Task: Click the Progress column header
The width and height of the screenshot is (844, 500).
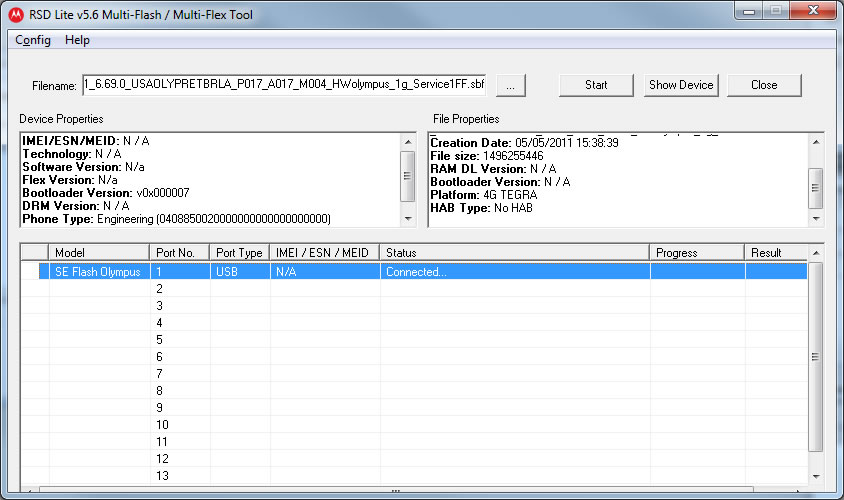Action: 697,252
